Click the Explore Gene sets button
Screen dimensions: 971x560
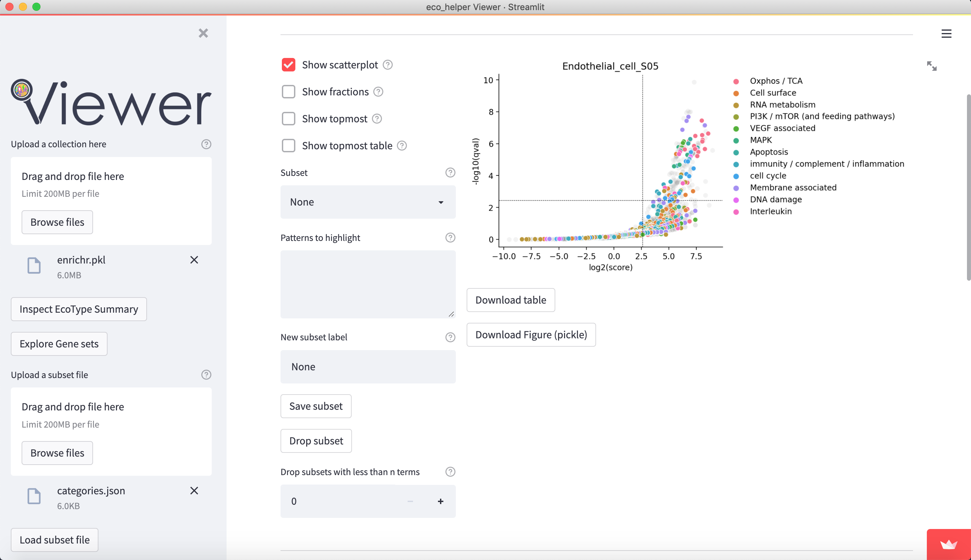59,344
